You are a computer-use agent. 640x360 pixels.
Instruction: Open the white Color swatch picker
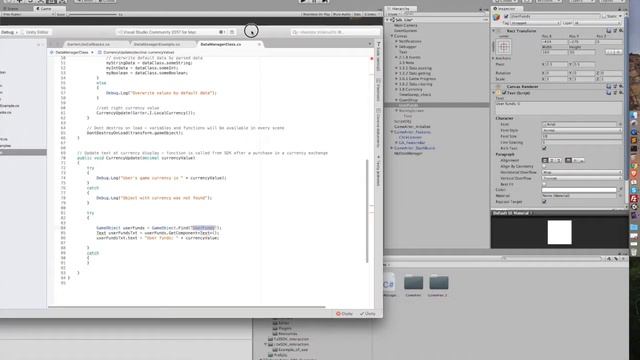pyautogui.click(x=579, y=190)
